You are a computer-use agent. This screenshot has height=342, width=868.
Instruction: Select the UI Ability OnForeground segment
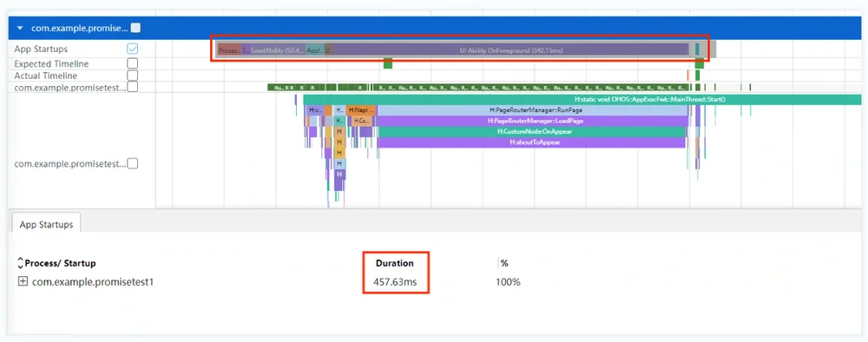pyautogui.click(x=511, y=50)
